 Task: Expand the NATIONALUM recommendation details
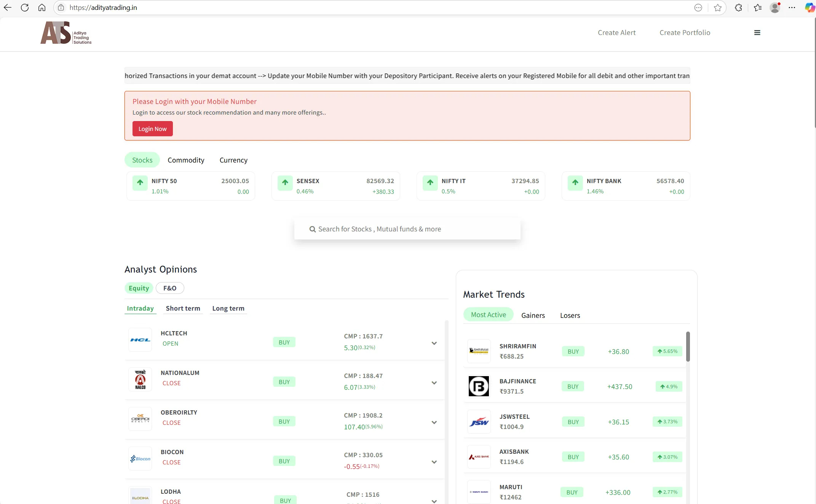pos(434,383)
